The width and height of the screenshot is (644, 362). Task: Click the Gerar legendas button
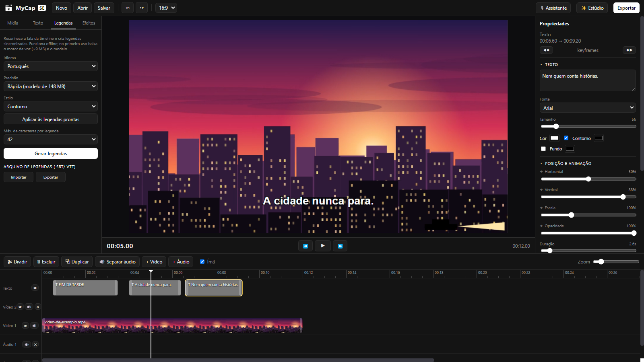51,154
